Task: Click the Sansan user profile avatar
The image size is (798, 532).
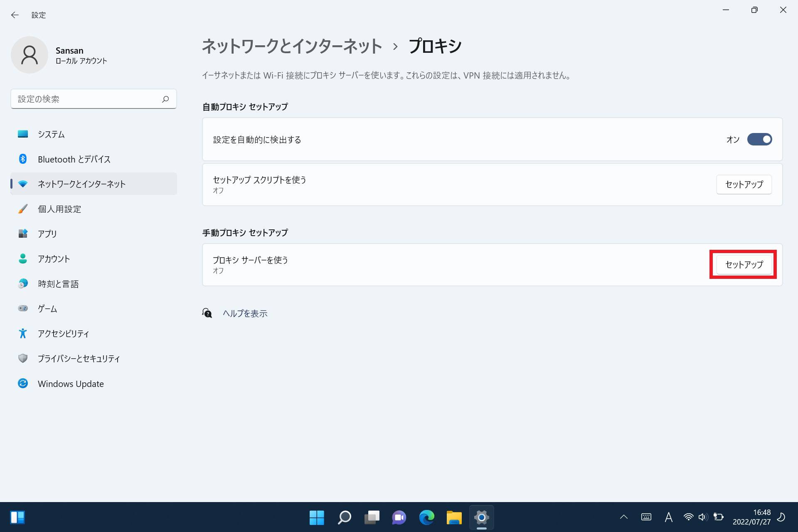Action: point(30,55)
